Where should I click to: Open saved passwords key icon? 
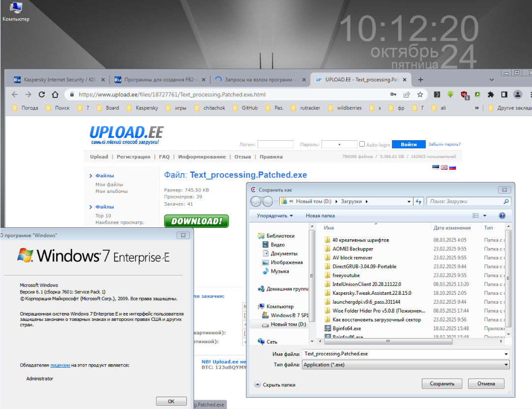(x=393, y=94)
